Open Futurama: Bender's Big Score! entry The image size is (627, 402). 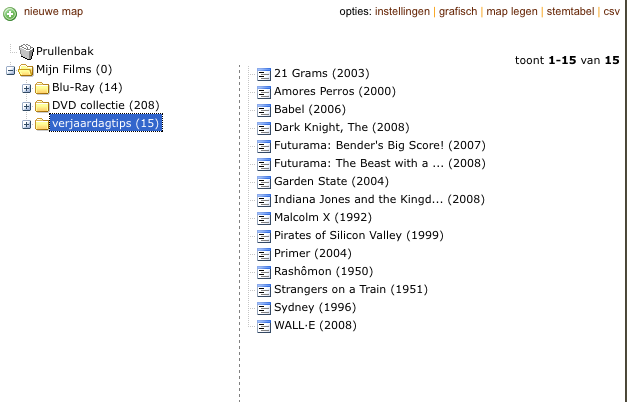click(x=379, y=145)
